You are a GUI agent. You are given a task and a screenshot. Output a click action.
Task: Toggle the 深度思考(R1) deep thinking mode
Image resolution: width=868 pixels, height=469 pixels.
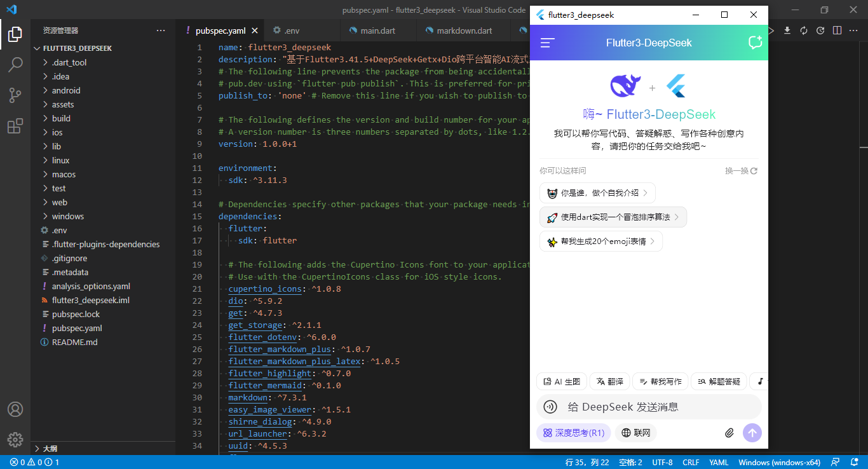pos(573,433)
